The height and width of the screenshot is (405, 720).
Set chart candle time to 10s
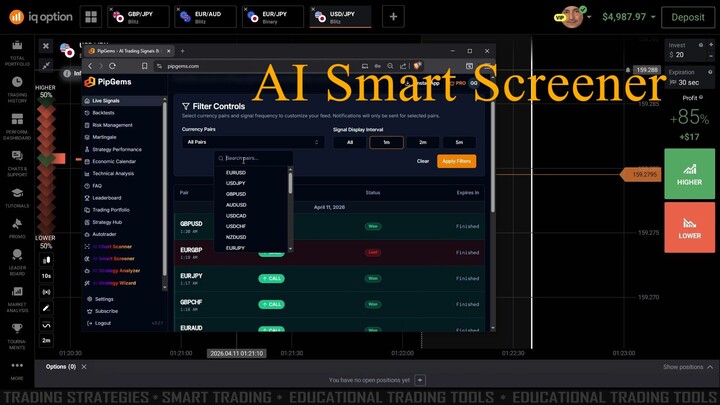point(46,276)
